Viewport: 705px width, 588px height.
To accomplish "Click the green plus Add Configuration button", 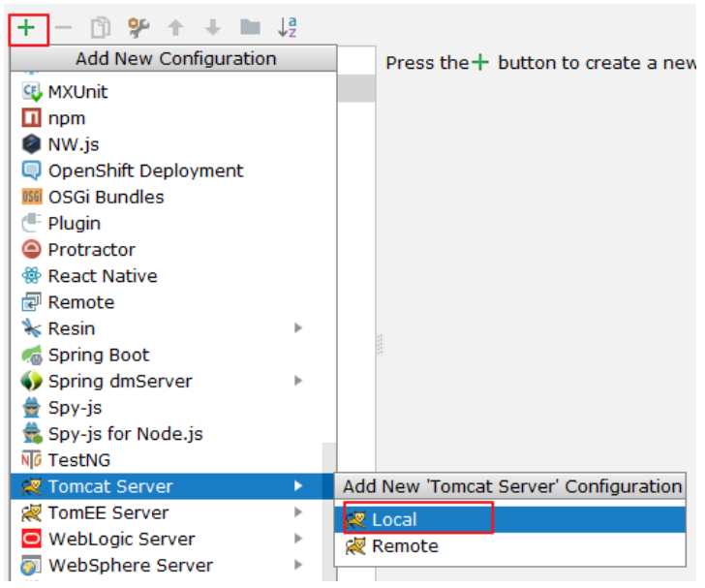I will coord(26,28).
